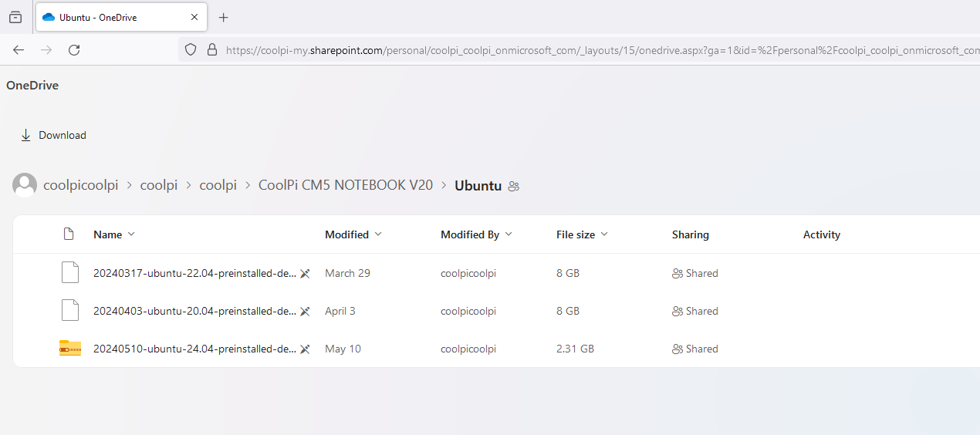Screen dimensions: 980x435
Task: Click the padlock site security icon
Action: click(x=212, y=50)
